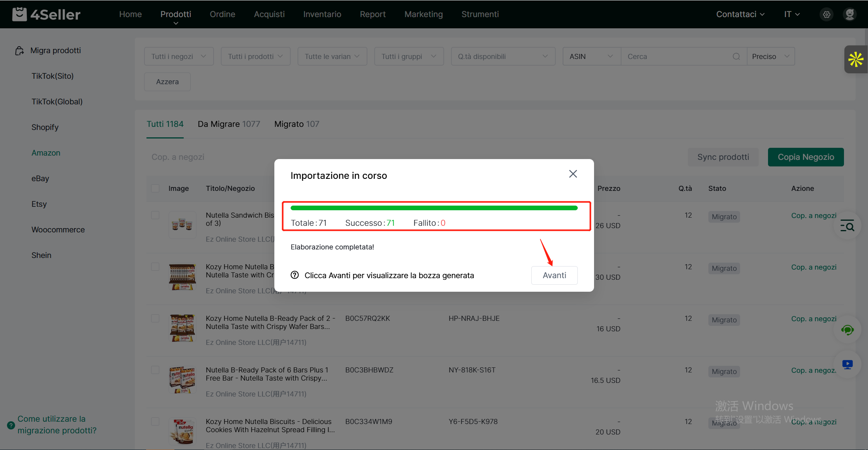Image resolution: width=868 pixels, height=450 pixels.
Task: Click the Azzera reset button
Action: (167, 82)
